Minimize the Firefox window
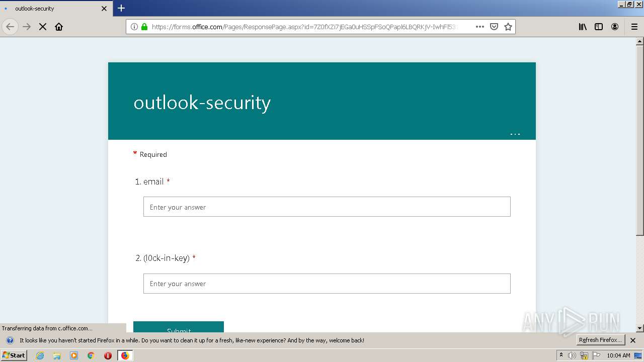The image size is (644, 362). tap(621, 4)
